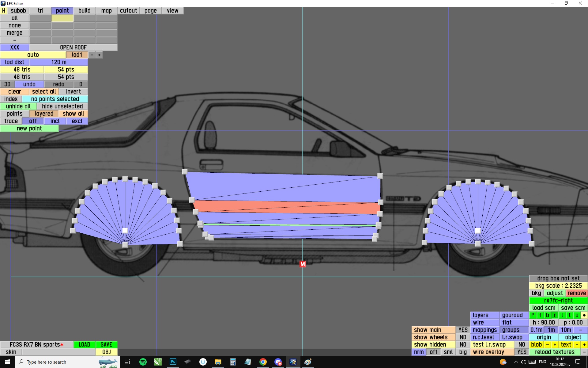Viewport: 588px width, 368px height.
Task: Toggle show wheels NO setting
Action: (x=463, y=337)
